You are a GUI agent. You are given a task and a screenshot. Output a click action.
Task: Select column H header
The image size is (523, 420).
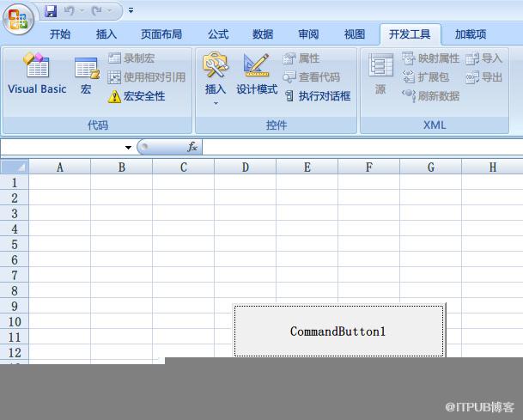(492, 167)
